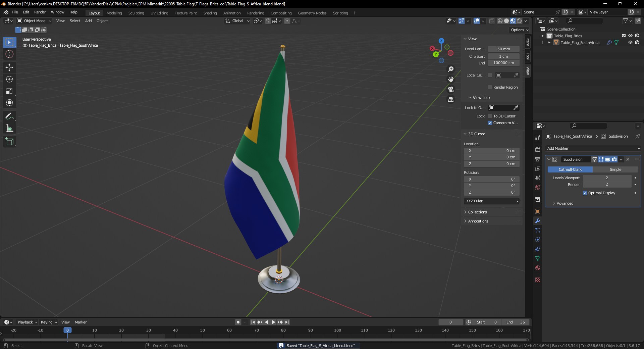The image size is (644, 349).
Task: Enable Lock To 3D Cursor checkbox
Action: [x=490, y=116]
